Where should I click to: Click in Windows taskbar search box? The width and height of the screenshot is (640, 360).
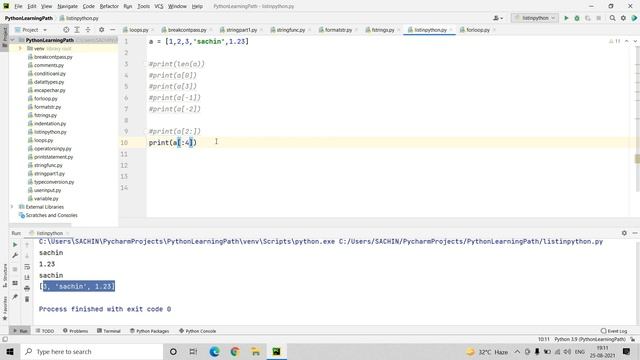tap(92, 351)
